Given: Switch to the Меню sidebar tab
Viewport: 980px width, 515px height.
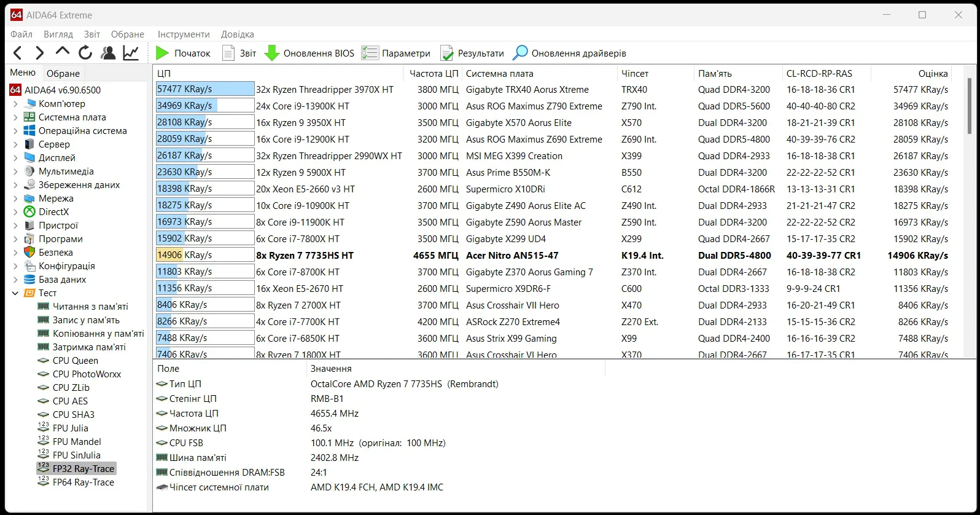Looking at the screenshot, I should pyautogui.click(x=23, y=73).
